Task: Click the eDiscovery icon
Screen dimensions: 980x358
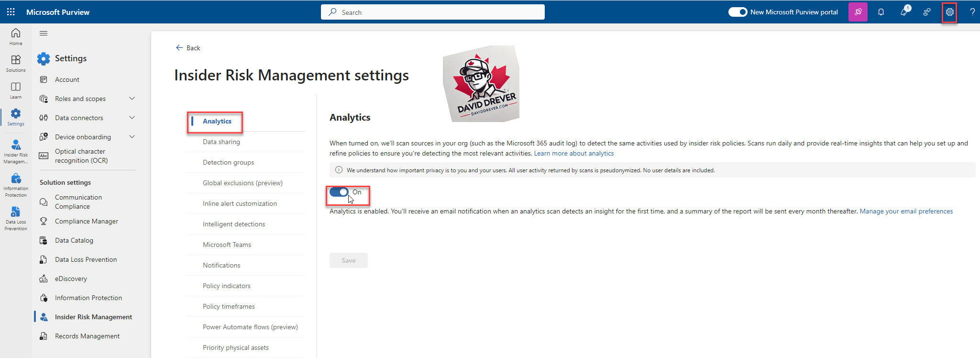Action: (x=44, y=279)
